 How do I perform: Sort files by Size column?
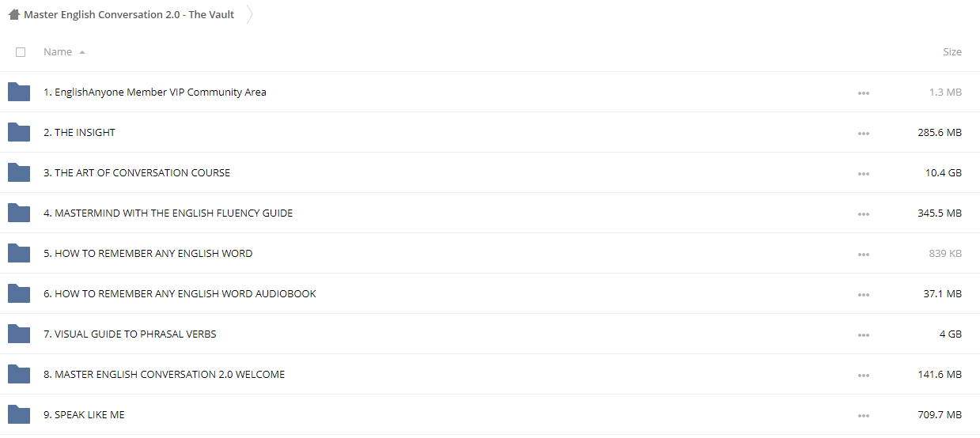tap(952, 51)
